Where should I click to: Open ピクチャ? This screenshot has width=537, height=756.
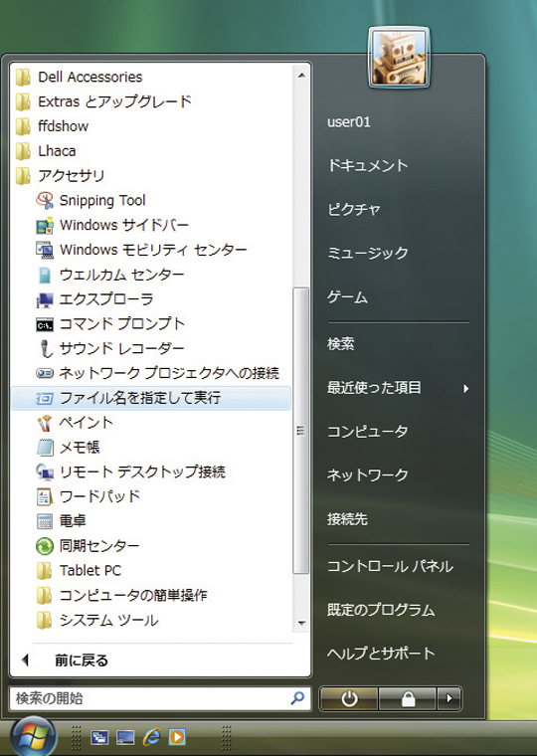tap(354, 209)
